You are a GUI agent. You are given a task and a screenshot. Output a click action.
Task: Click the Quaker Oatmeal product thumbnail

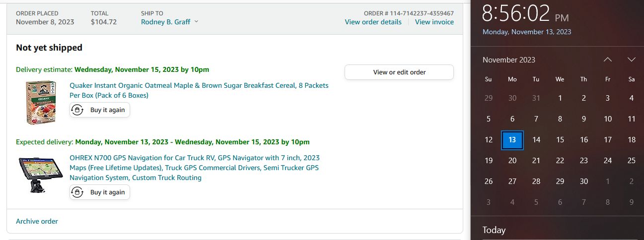[41, 102]
